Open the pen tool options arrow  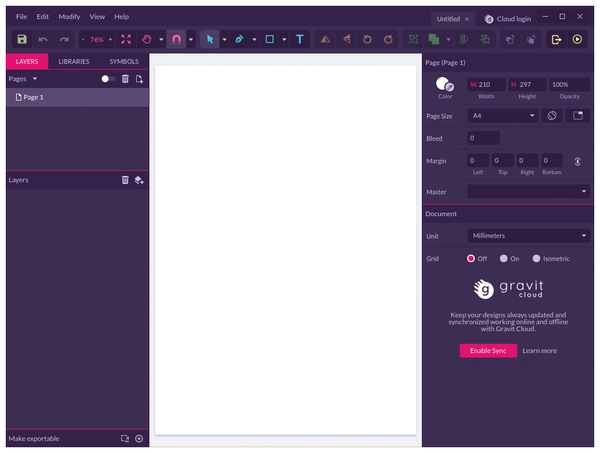pos(254,39)
